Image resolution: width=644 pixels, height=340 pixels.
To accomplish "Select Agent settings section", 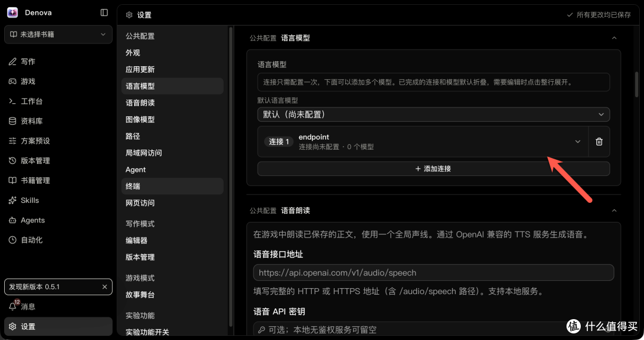I will tap(172, 169).
